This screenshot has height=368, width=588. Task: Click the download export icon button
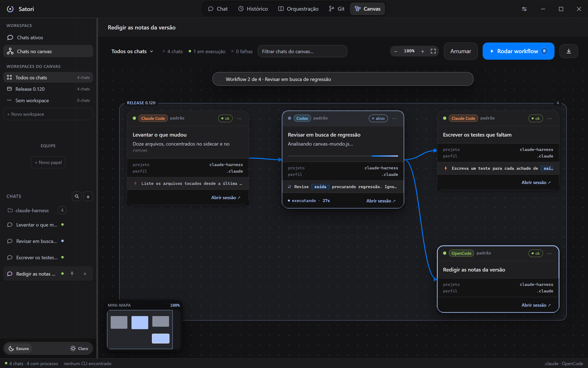pyautogui.click(x=569, y=51)
